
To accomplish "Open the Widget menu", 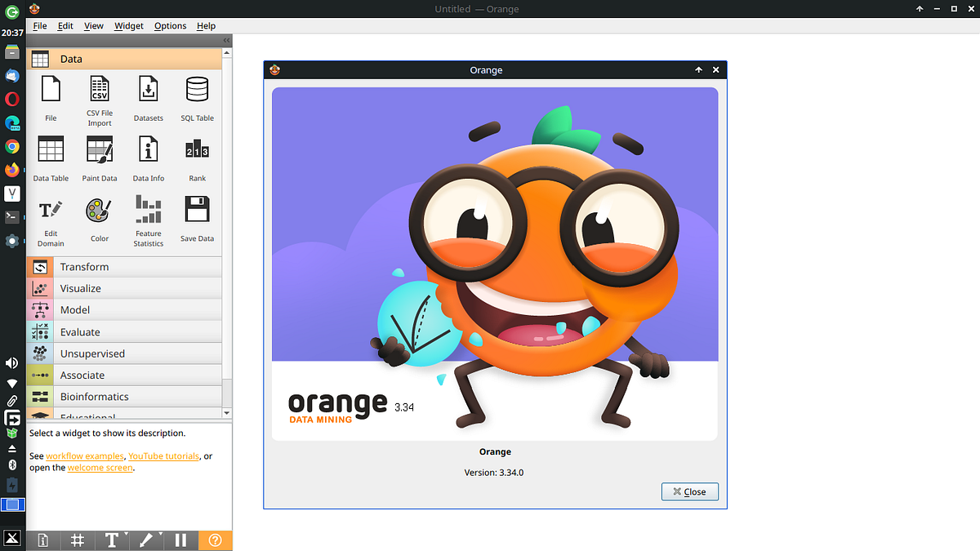I will pyautogui.click(x=128, y=25).
